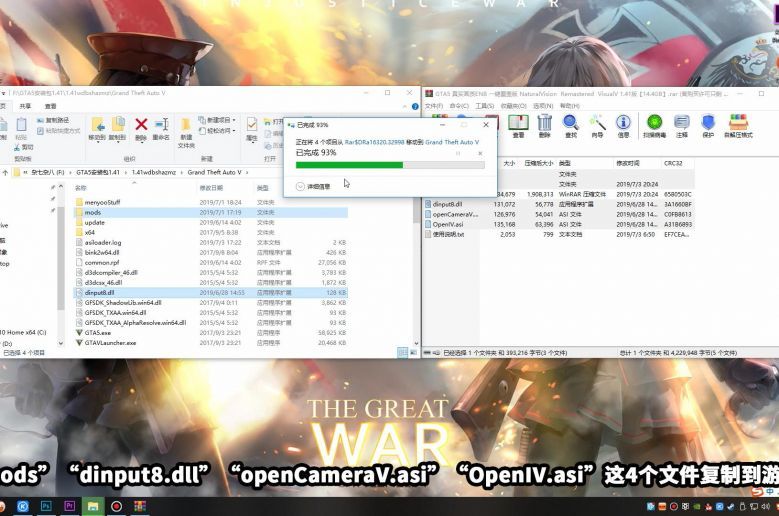The height and width of the screenshot is (516, 779).
Task: Switch to the Share ribbon tab
Action: pos(25,106)
